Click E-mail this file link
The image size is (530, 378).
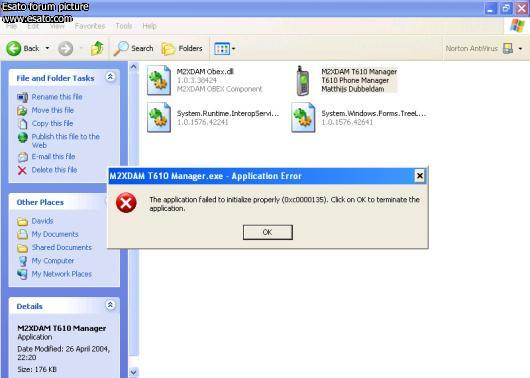[x=53, y=157]
